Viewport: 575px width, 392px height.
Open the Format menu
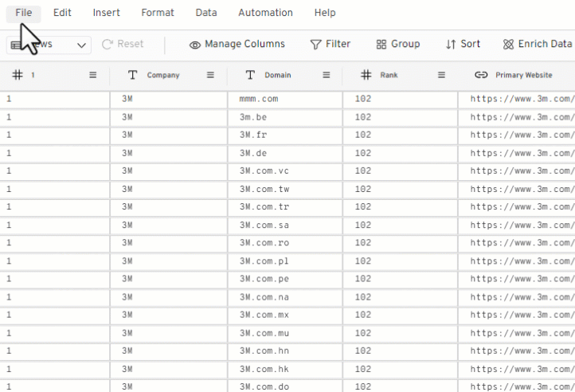coord(158,13)
